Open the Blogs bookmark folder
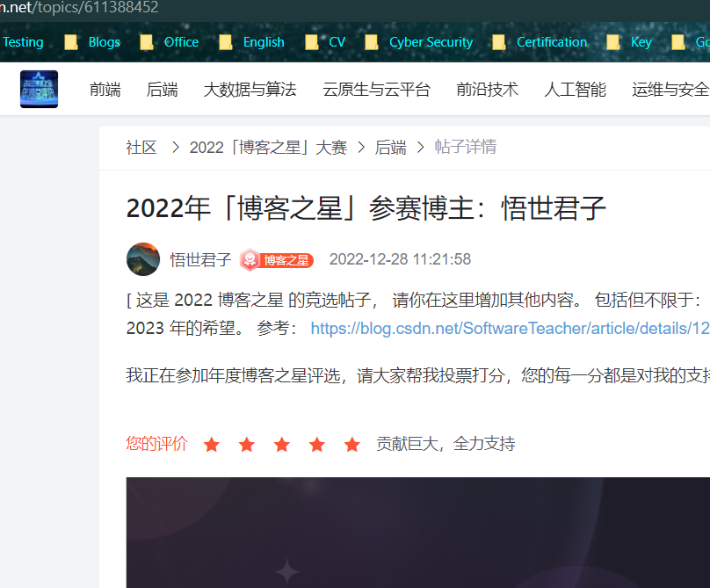The width and height of the screenshot is (710, 588). click(x=92, y=42)
